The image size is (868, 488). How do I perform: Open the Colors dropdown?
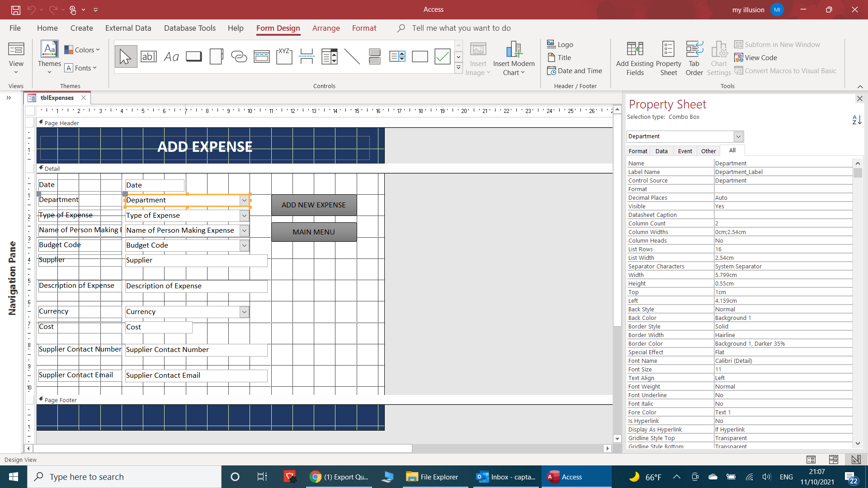tap(82, 50)
